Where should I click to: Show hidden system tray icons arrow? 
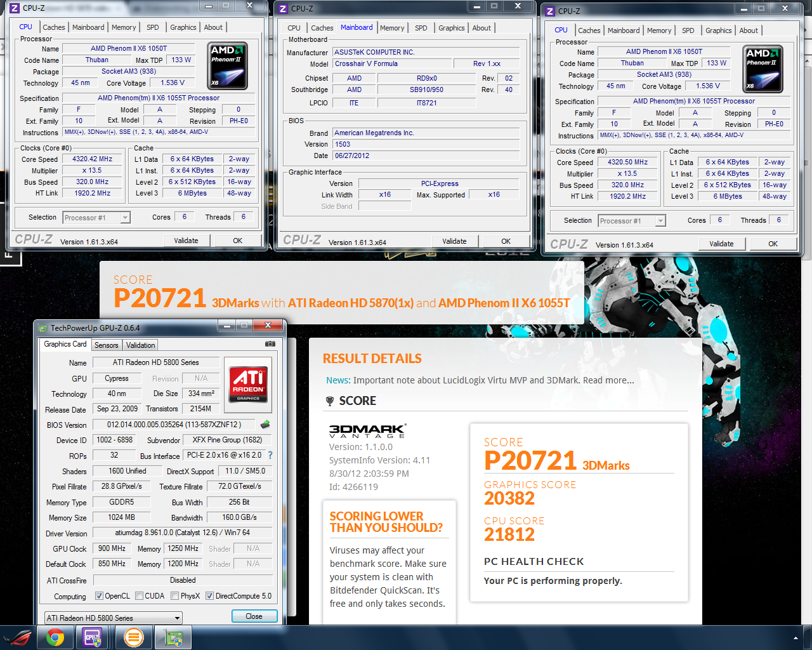(x=796, y=638)
